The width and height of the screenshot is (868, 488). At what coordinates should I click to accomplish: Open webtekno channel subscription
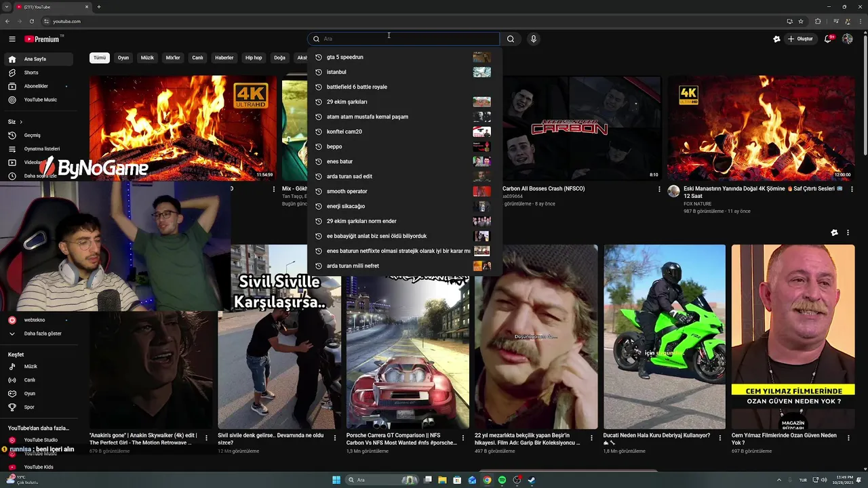click(x=38, y=320)
